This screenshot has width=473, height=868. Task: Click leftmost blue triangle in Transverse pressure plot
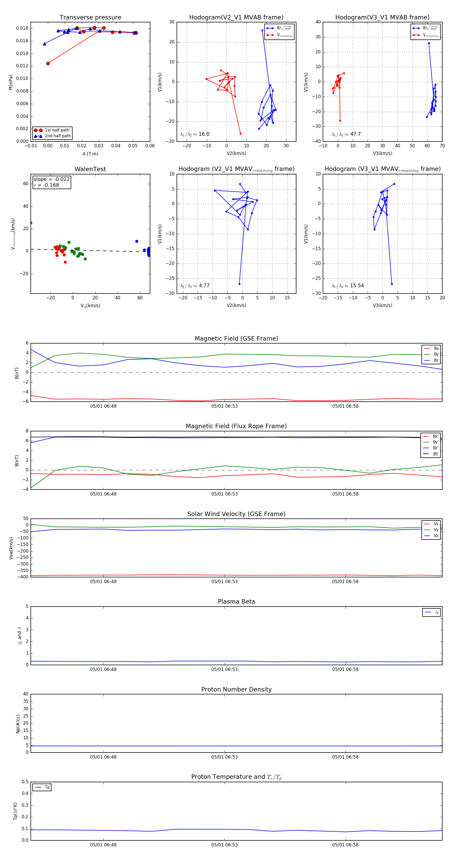click(44, 44)
